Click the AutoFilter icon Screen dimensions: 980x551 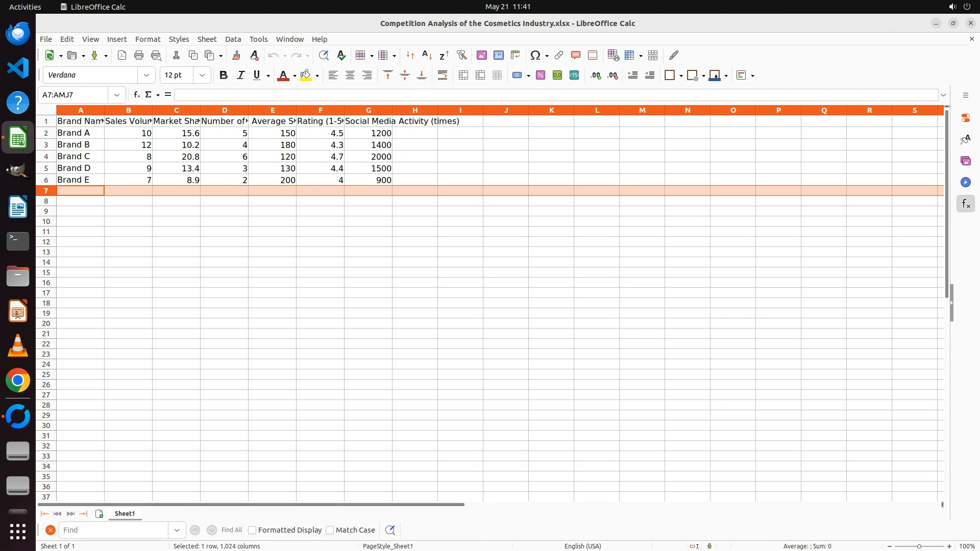point(461,55)
